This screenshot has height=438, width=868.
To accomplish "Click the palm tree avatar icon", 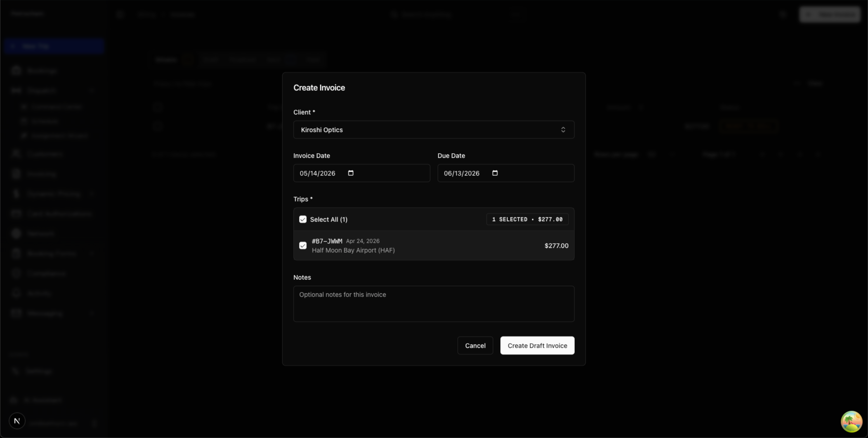I will (x=851, y=421).
